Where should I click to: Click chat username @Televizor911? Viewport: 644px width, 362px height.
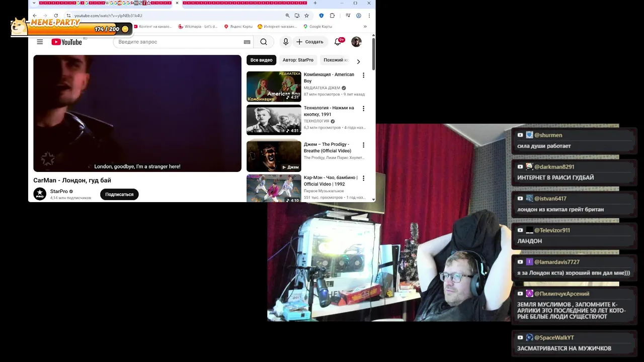[x=552, y=230]
